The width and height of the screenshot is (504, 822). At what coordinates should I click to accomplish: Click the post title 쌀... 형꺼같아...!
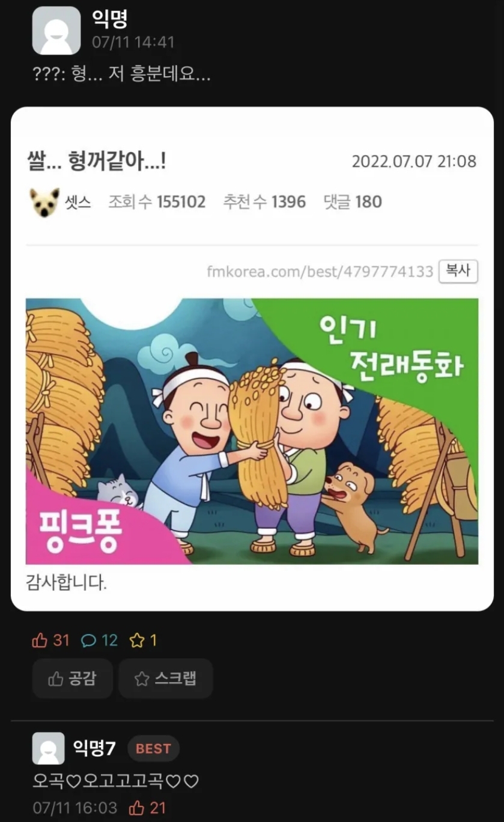coord(97,161)
